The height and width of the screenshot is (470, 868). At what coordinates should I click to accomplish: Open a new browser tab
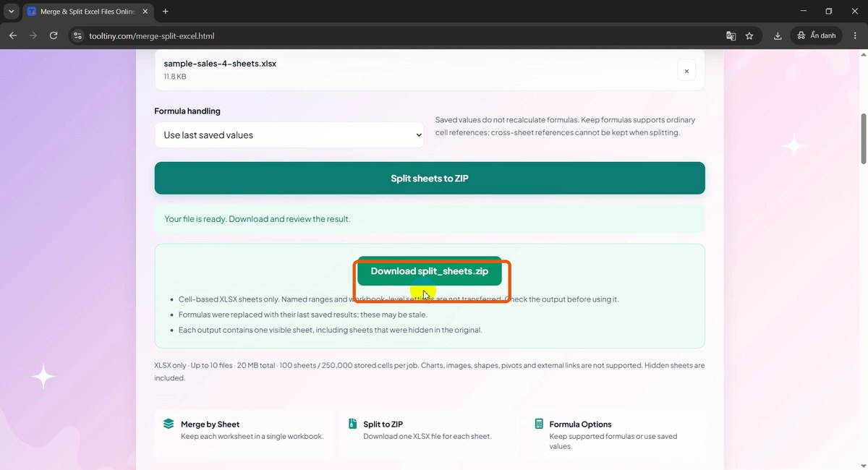166,12
